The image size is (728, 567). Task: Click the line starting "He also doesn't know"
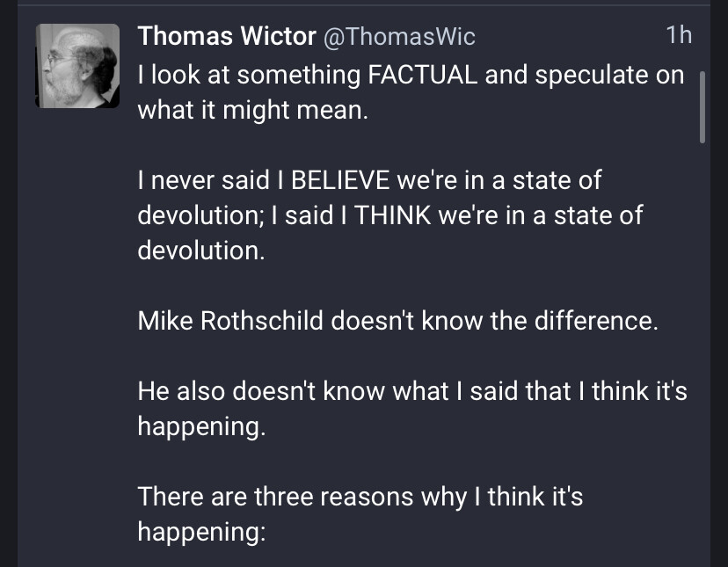click(x=411, y=391)
